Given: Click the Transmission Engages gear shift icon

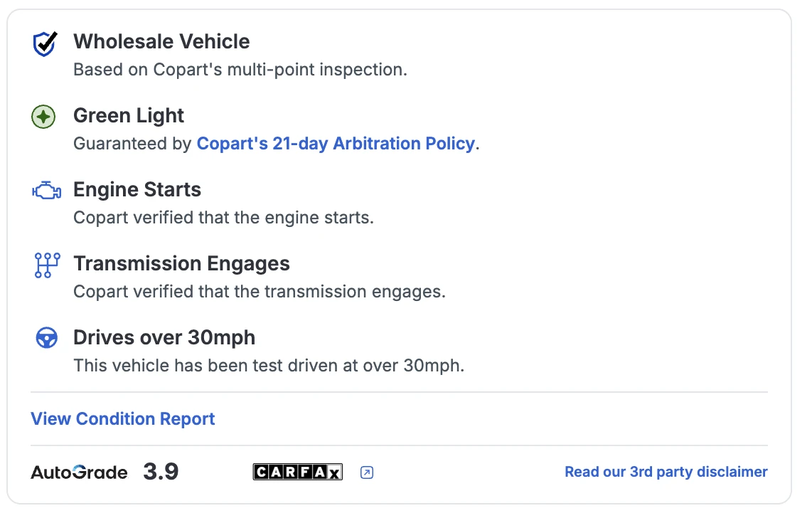Looking at the screenshot, I should point(46,265).
